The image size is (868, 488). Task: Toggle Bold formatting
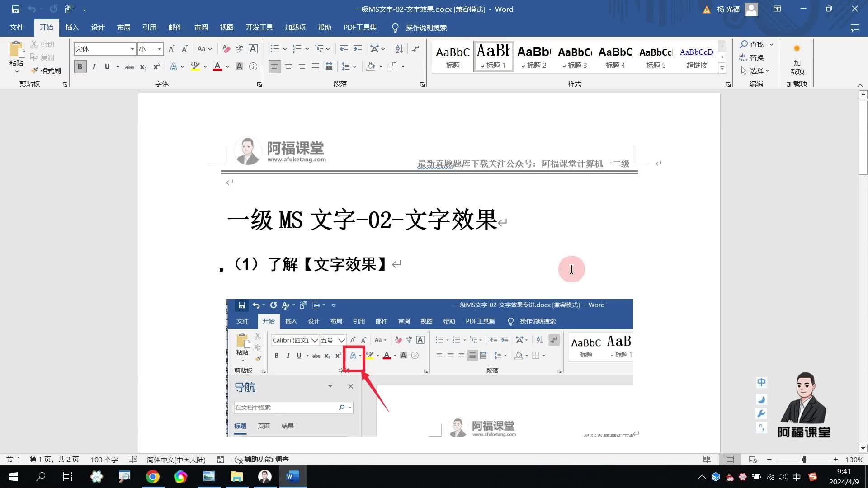(x=80, y=67)
